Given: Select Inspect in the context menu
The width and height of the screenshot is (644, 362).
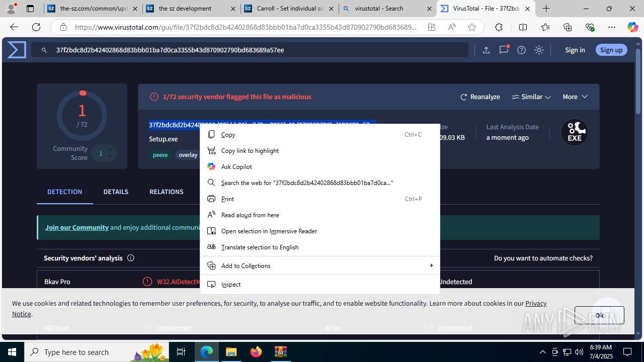Looking at the screenshot, I should (x=320, y=284).
